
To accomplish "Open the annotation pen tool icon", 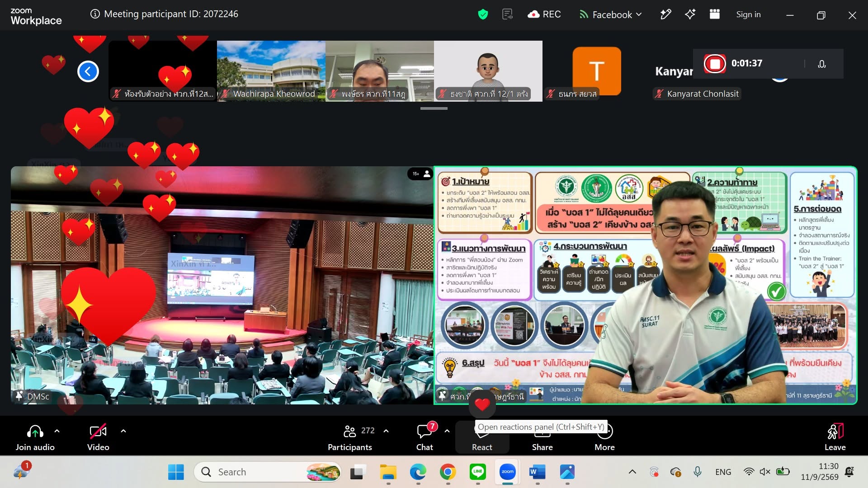I will pos(665,14).
